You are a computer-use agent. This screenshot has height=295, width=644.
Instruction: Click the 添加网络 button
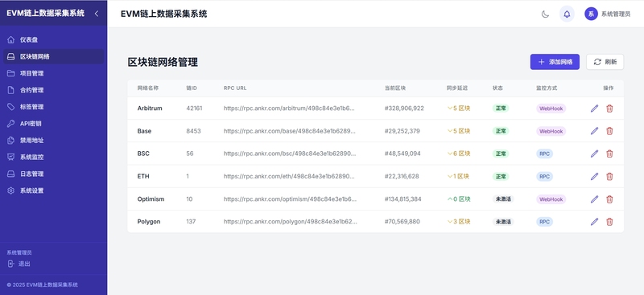(x=555, y=62)
